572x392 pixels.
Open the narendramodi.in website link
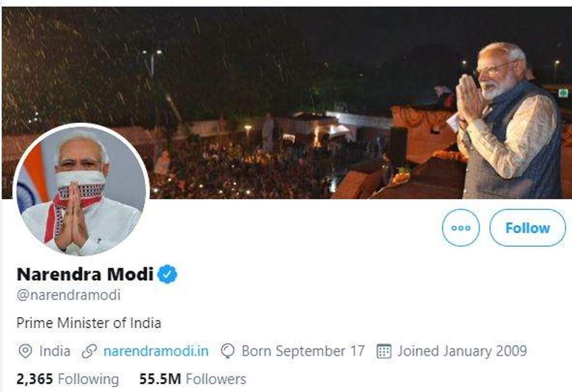[156, 351]
